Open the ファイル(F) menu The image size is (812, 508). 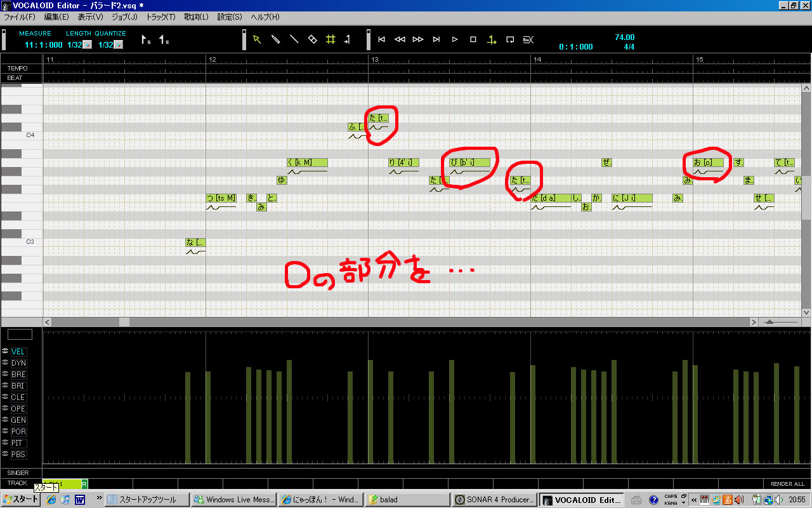click(20, 17)
